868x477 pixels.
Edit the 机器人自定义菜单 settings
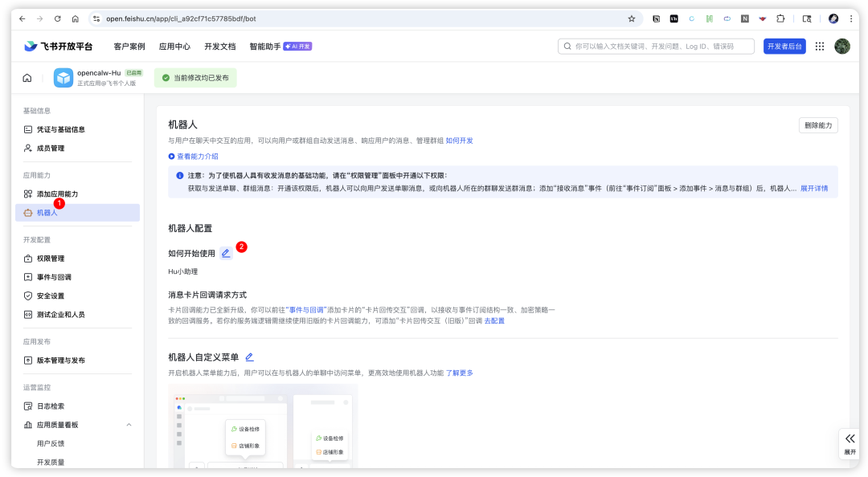coord(249,356)
